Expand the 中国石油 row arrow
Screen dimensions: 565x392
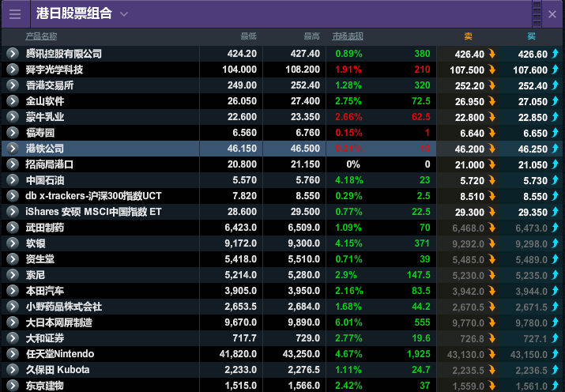tap(13, 180)
